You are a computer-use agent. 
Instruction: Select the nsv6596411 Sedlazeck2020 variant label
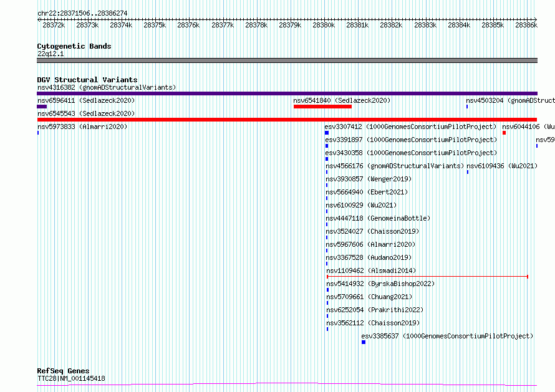click(86, 100)
